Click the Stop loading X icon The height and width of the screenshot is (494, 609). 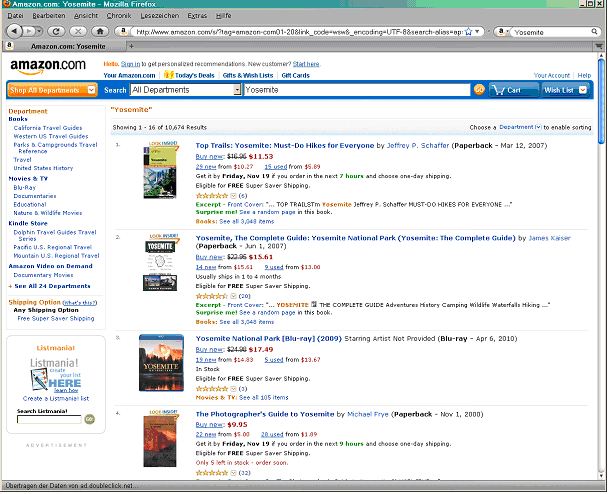[x=78, y=31]
